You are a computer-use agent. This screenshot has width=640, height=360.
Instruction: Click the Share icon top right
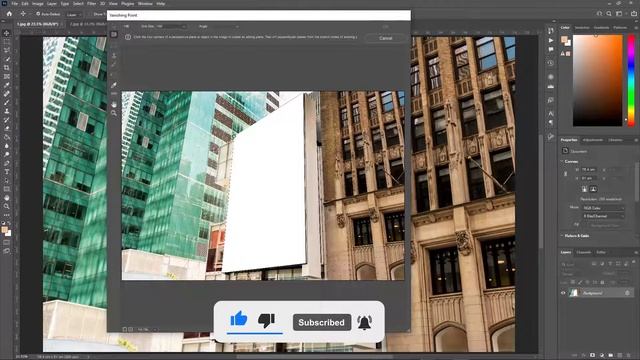pyautogui.click(x=634, y=14)
